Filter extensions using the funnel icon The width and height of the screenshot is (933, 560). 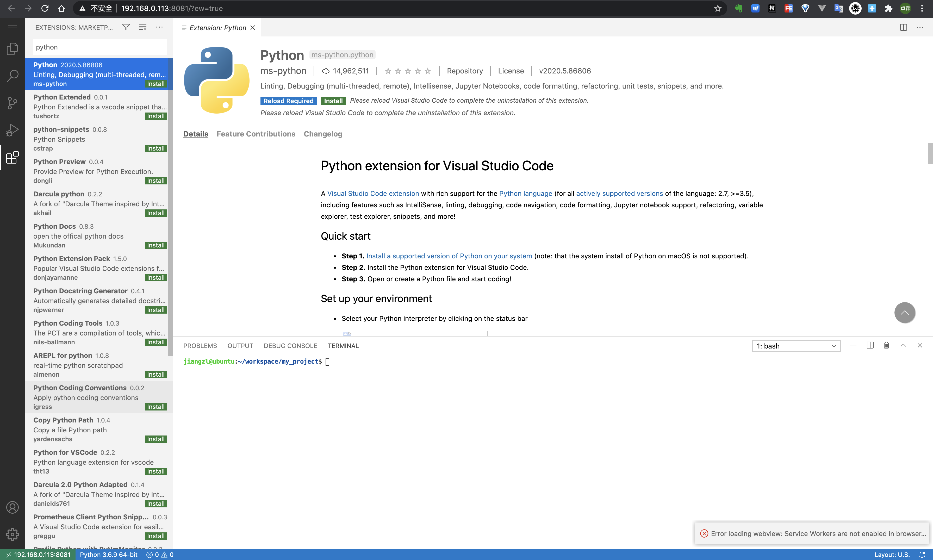(x=126, y=27)
